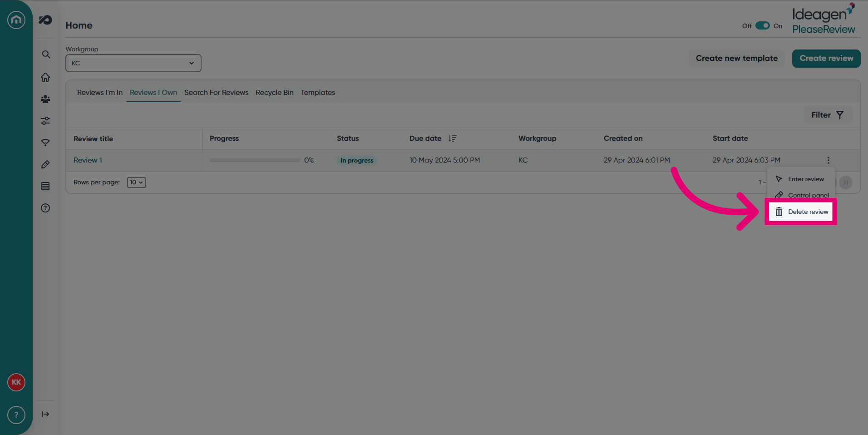Open the search magnifier in the sidebar
Screen dimensions: 868x435
tap(46, 54)
